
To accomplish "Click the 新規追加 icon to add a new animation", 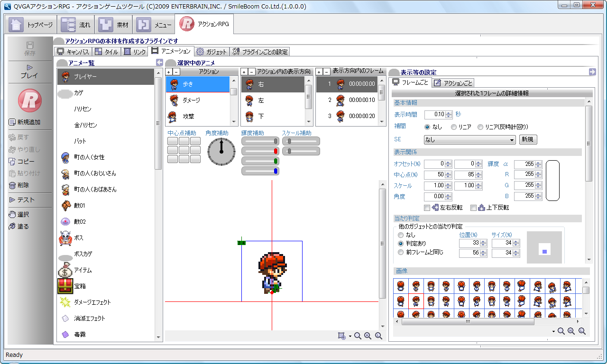I will click(12, 122).
